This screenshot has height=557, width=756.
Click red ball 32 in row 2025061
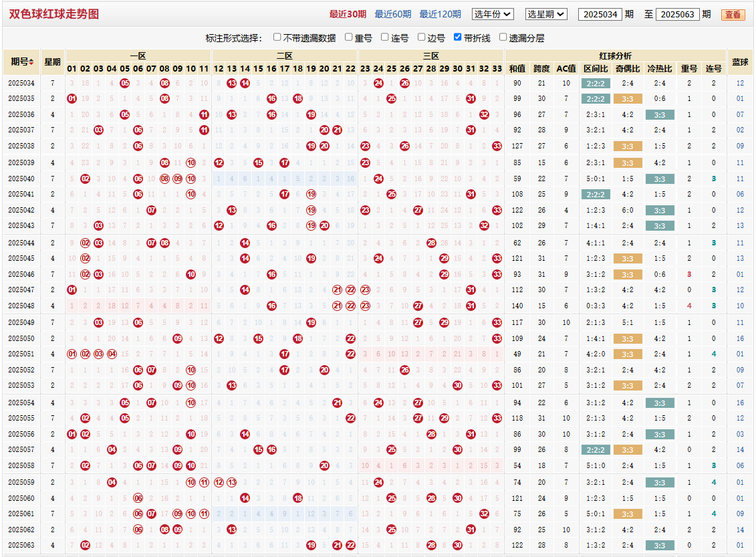[x=484, y=514]
